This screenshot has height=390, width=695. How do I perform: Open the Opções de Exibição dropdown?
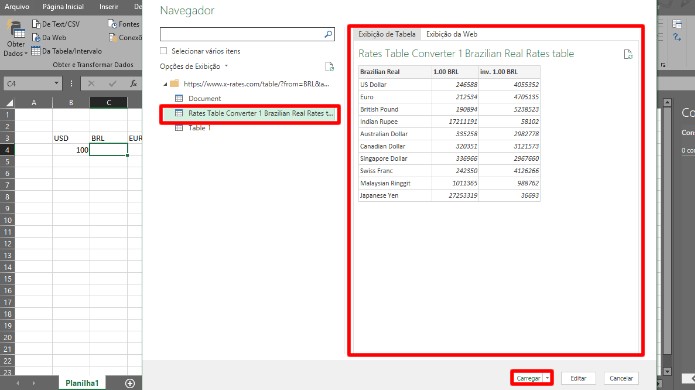pyautogui.click(x=194, y=66)
